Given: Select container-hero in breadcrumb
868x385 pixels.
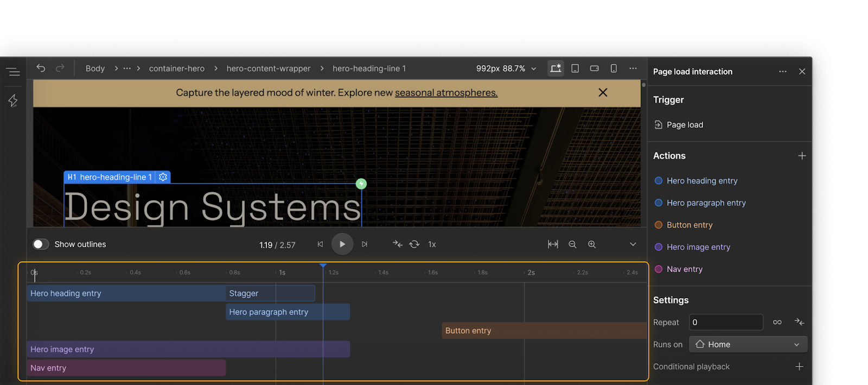Looking at the screenshot, I should [x=177, y=68].
